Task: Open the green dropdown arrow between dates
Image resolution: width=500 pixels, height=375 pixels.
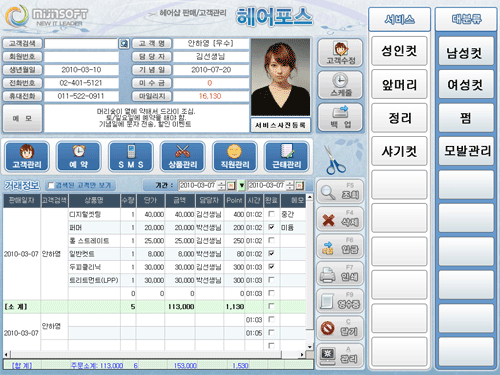Action: (242, 185)
